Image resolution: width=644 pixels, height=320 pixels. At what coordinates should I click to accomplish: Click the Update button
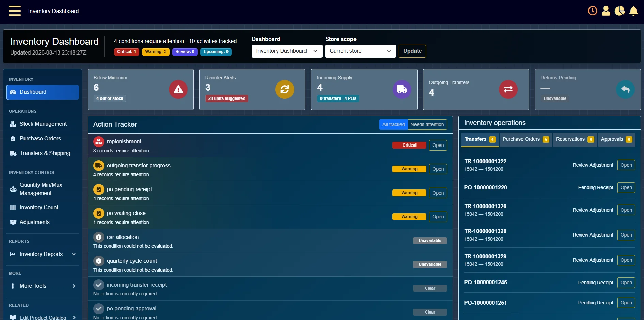(x=412, y=51)
